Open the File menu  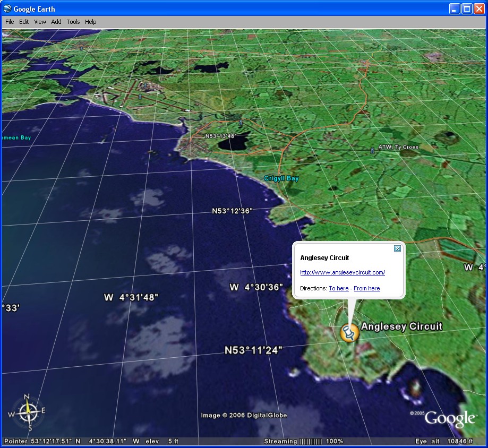click(x=10, y=22)
